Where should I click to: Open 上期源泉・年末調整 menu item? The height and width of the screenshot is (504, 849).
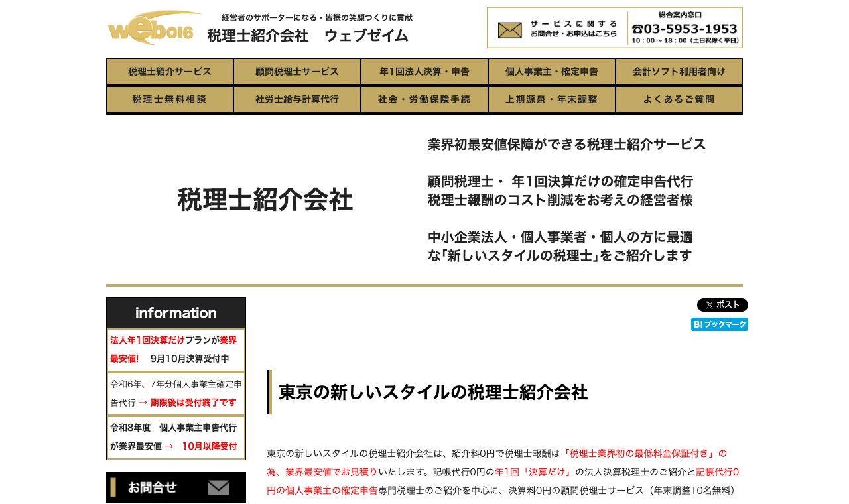(552, 99)
